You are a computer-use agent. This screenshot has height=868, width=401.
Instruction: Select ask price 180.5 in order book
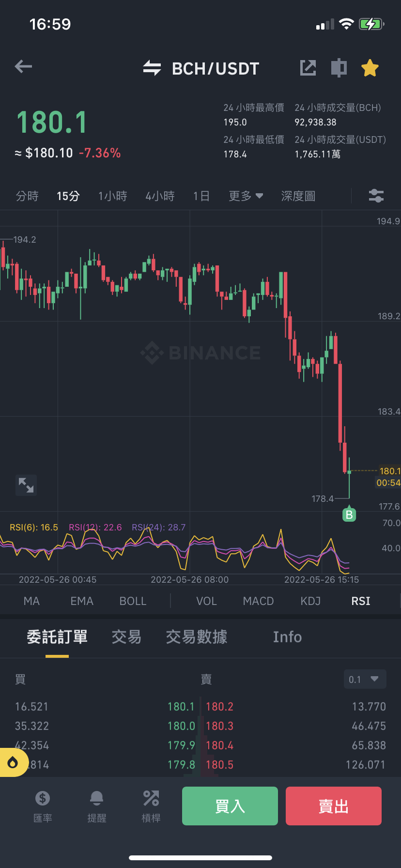220,765
